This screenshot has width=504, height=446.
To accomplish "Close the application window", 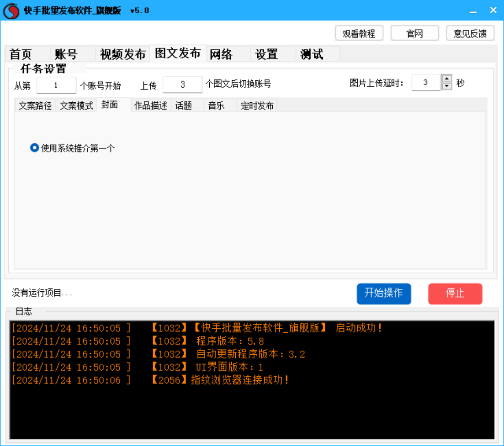I will click(x=493, y=10).
